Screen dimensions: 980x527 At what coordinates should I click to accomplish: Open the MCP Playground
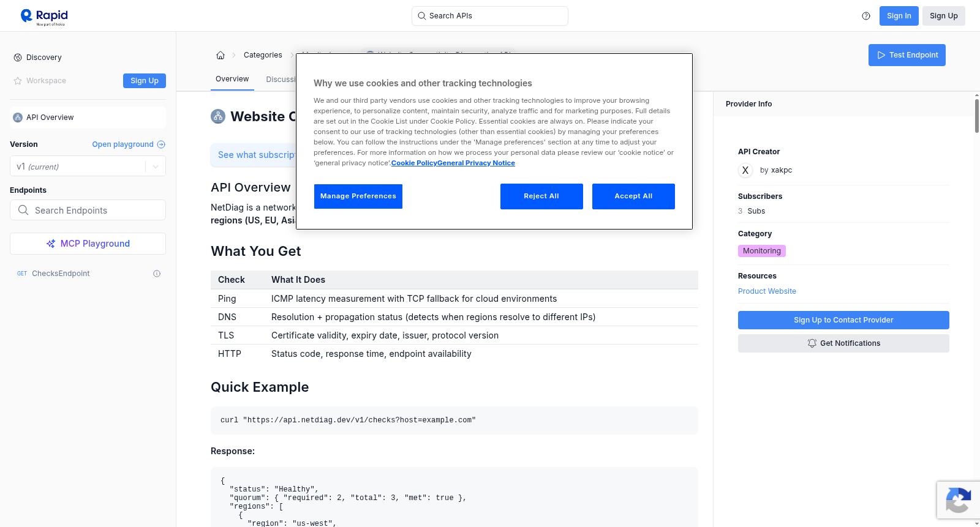[88, 244]
